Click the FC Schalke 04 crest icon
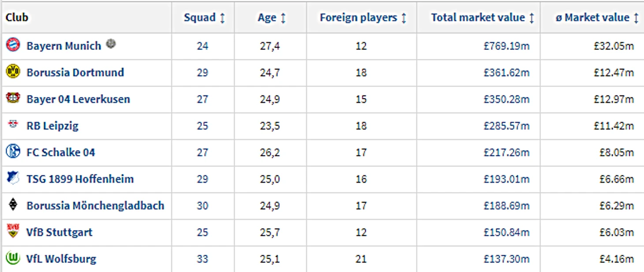 click(x=13, y=151)
